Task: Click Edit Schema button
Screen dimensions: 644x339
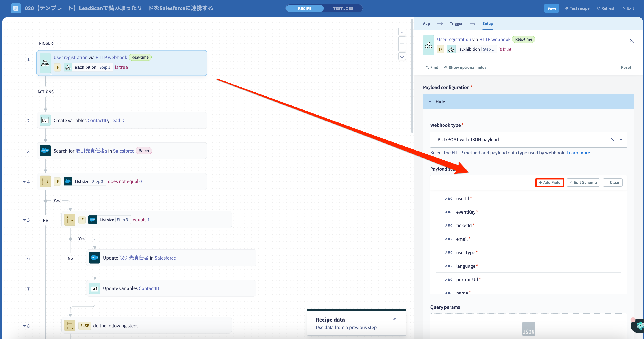Action: tap(583, 182)
